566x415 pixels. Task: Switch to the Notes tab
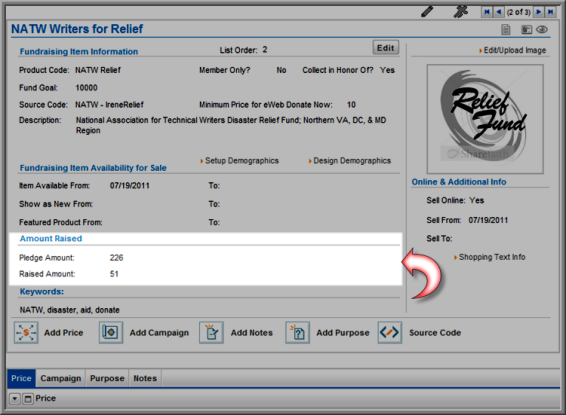click(x=145, y=378)
